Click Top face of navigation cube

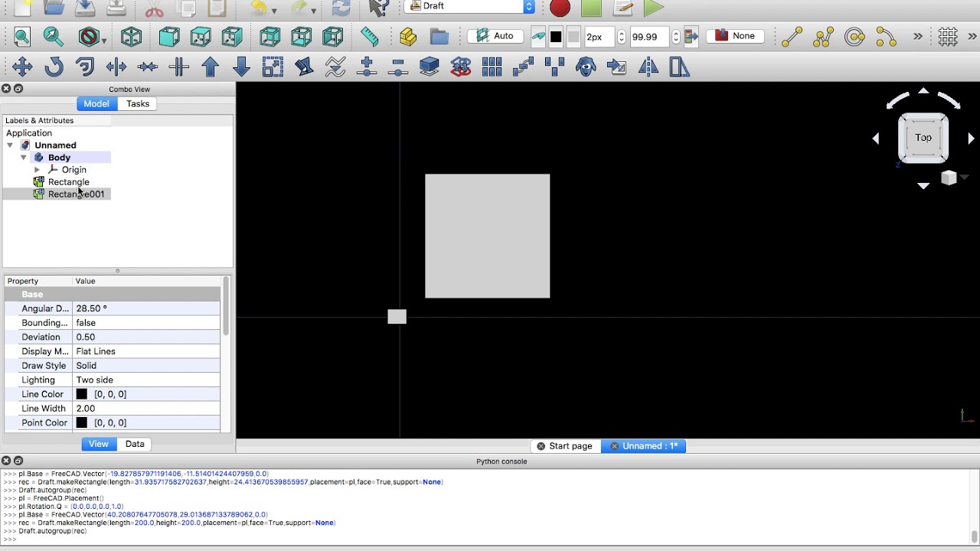pyautogui.click(x=923, y=138)
